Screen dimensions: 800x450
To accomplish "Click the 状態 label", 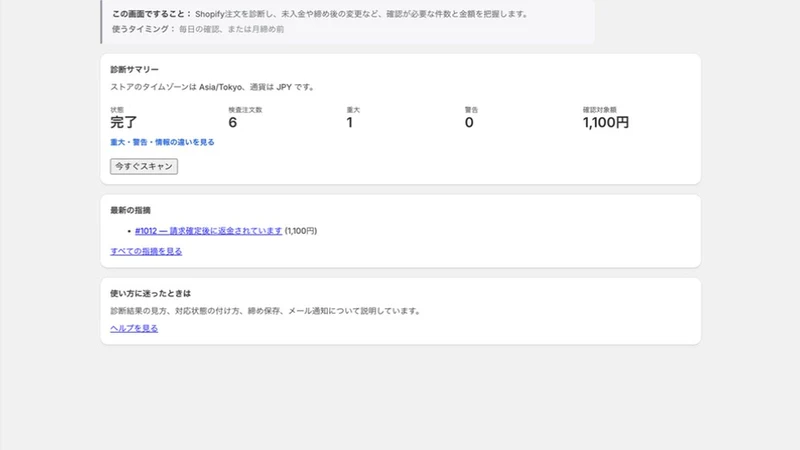I will click(117, 110).
